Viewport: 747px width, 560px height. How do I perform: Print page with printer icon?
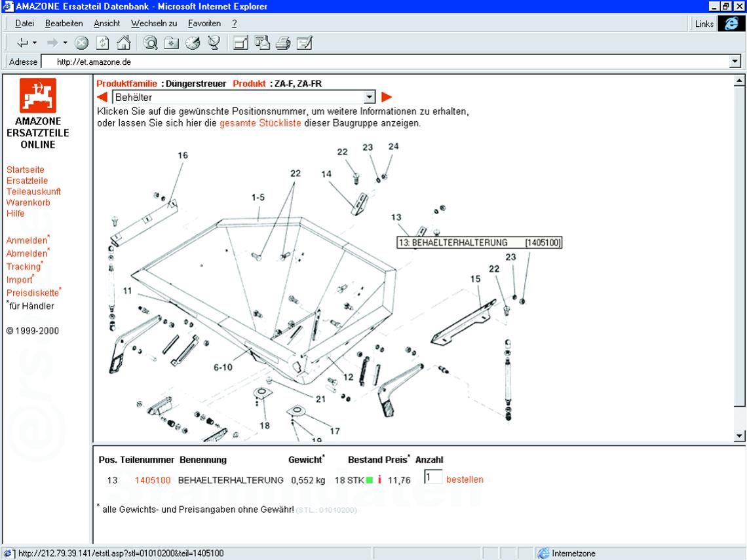tap(283, 43)
